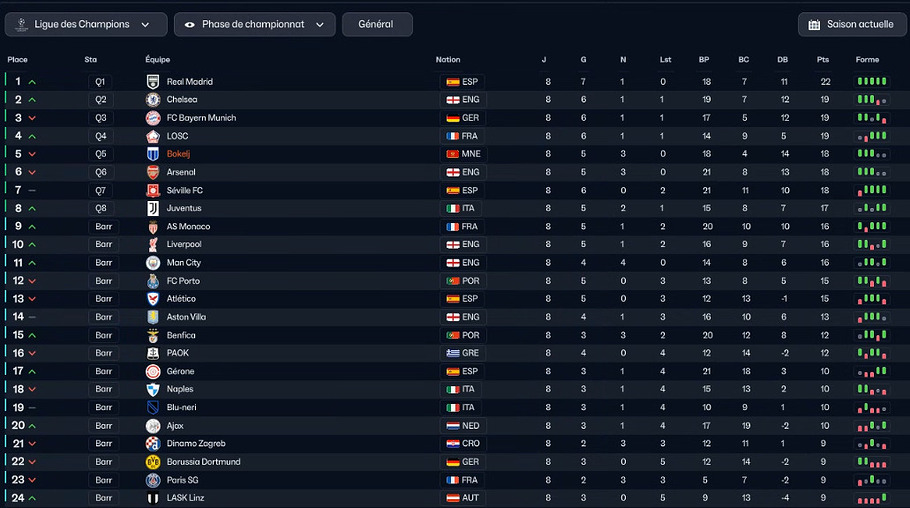Click the Juventus logo icon
This screenshot has width=910, height=508.
coord(153,208)
